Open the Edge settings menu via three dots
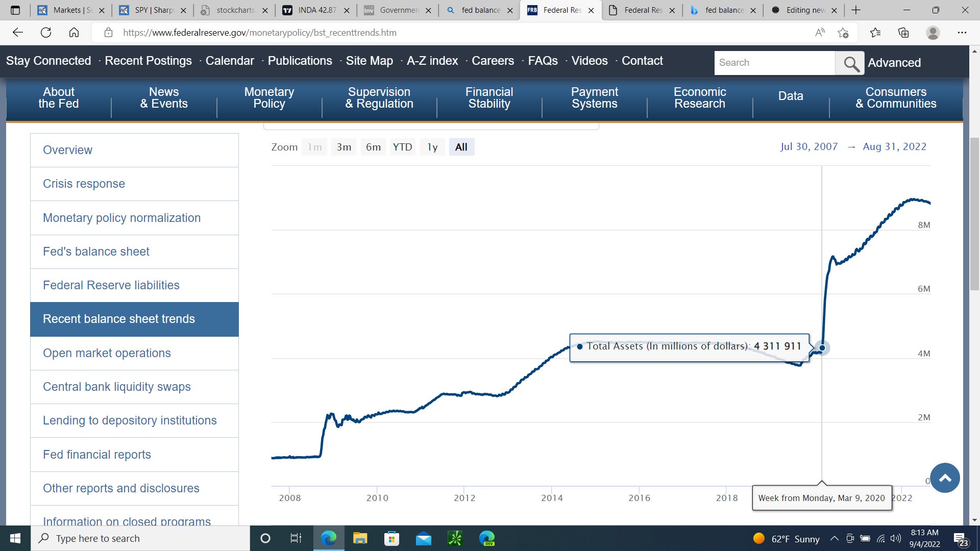Screen dimensions: 980x551 click(x=962, y=32)
